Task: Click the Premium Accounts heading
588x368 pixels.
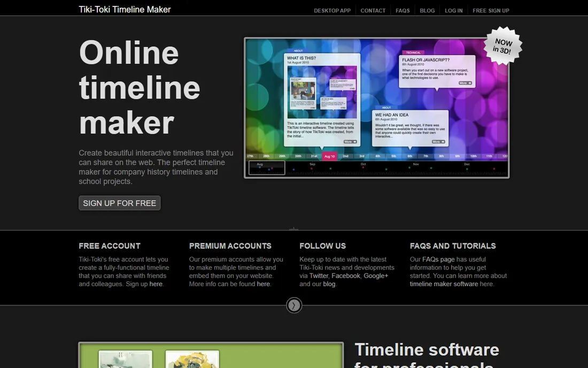Action: 230,246
